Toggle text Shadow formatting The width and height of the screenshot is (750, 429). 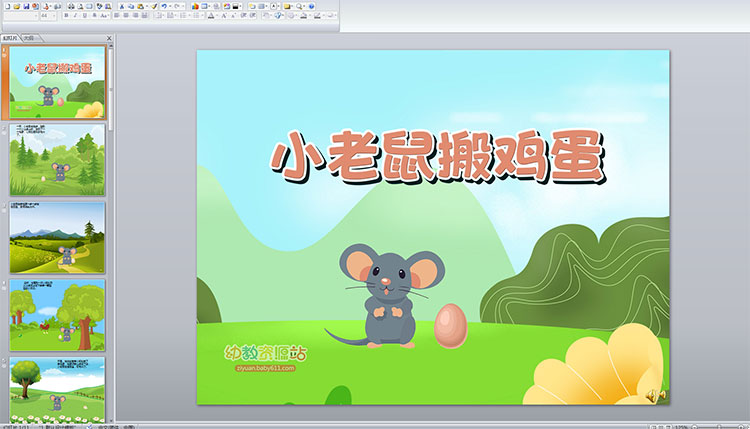coord(94,16)
